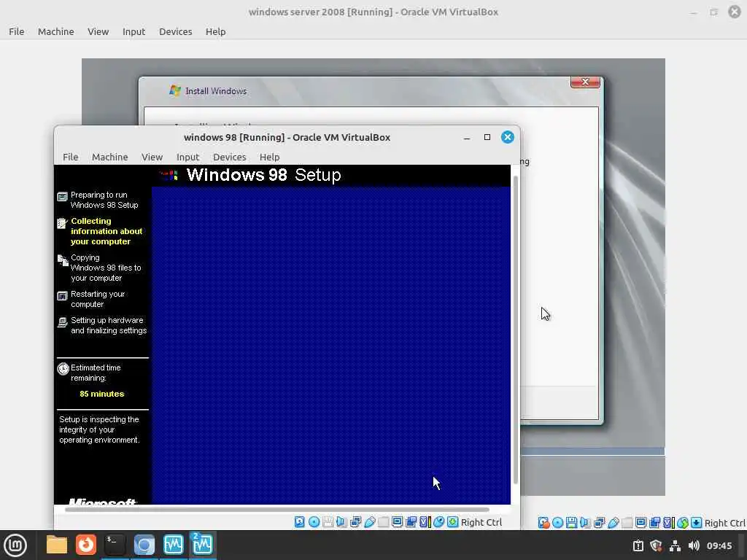Open the volume control in system tray
The width and height of the screenshot is (747, 560).
tap(694, 545)
